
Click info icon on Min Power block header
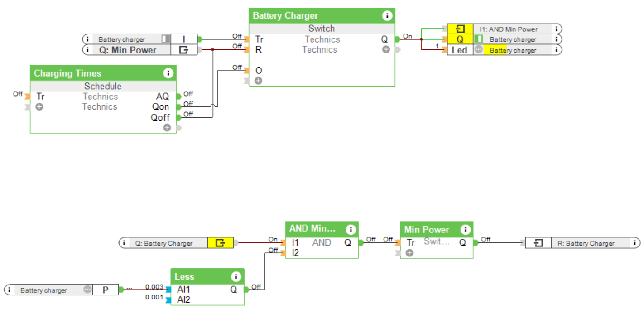465,229
